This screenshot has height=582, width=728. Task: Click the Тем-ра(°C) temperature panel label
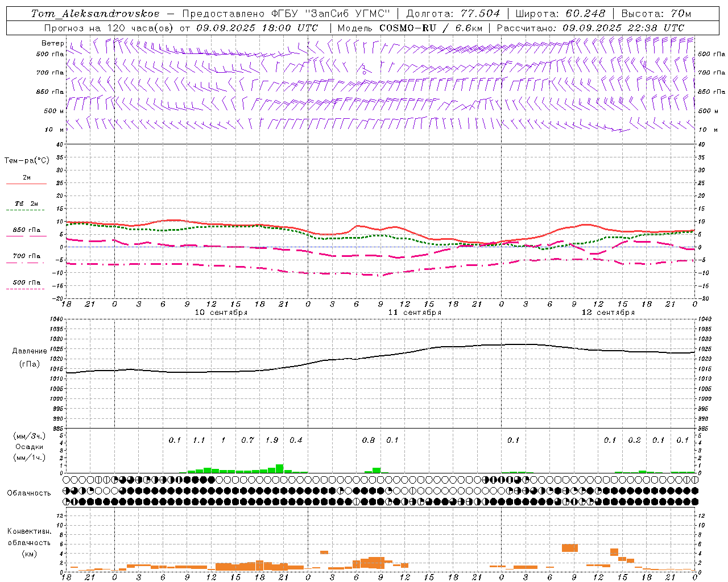click(x=27, y=161)
